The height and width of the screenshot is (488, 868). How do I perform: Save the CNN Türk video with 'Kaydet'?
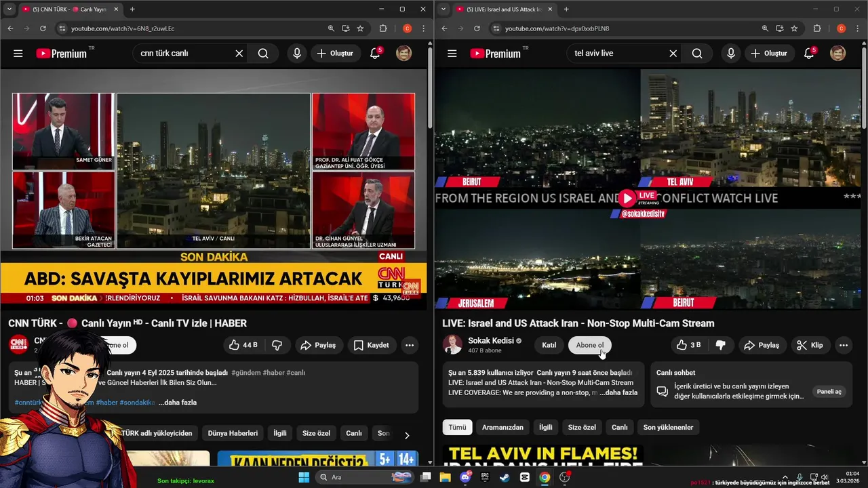(372, 345)
